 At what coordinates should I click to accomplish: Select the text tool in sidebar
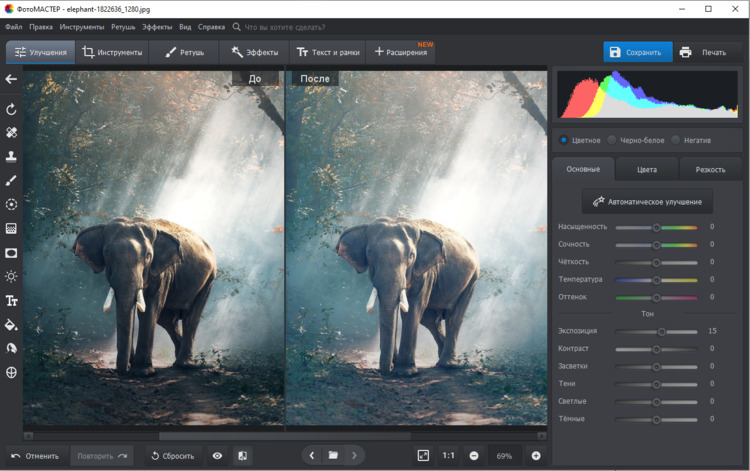point(12,300)
